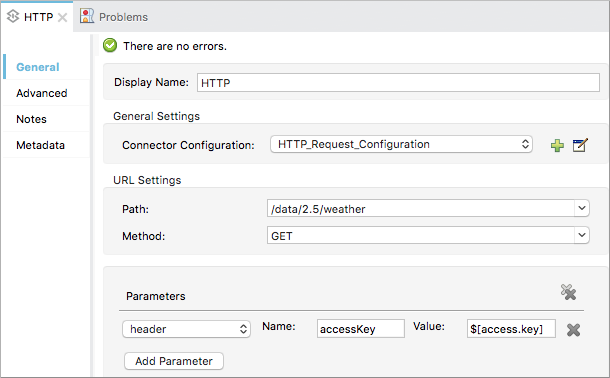Open the Notes section
Viewport: 610px width, 378px height.
pyautogui.click(x=32, y=119)
